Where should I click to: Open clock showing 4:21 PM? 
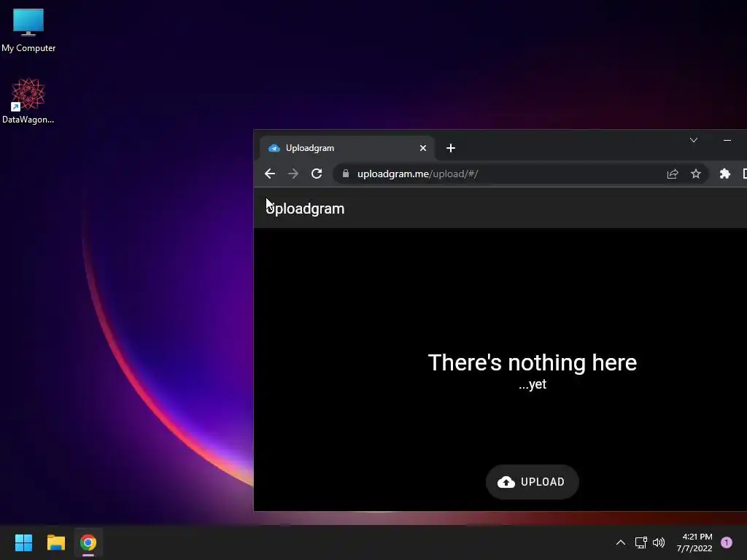[694, 542]
